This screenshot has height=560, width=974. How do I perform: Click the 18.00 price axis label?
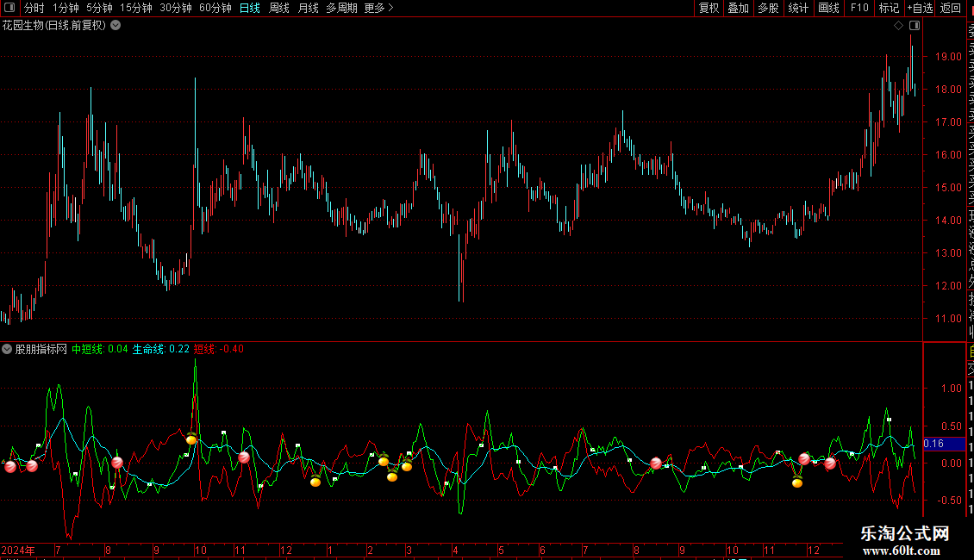click(948, 90)
